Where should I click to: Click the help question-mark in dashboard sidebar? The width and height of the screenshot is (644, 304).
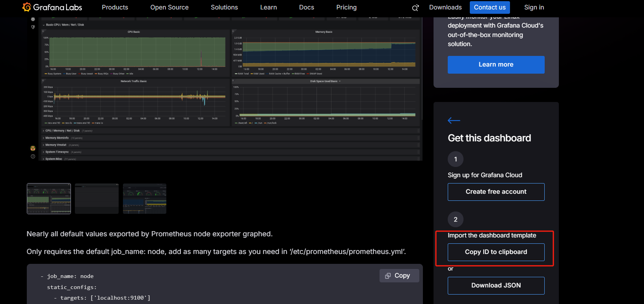(x=33, y=156)
